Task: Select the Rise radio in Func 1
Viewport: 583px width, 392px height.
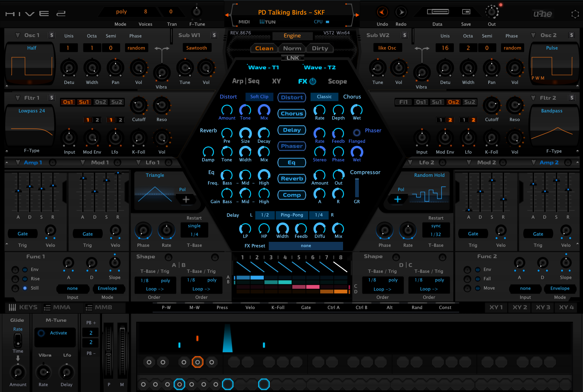Action: coord(25,279)
